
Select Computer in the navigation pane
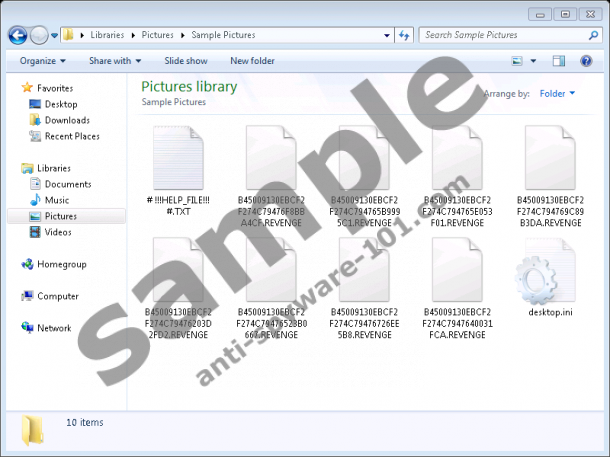[57, 296]
